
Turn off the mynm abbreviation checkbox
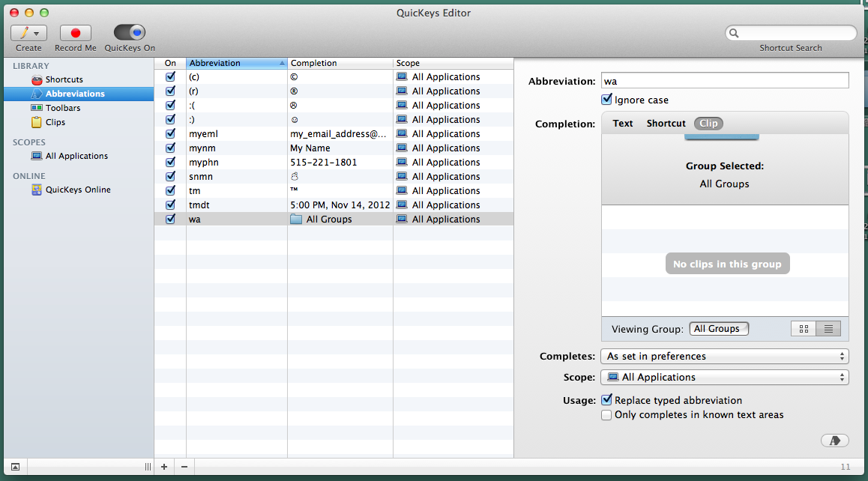coord(170,148)
